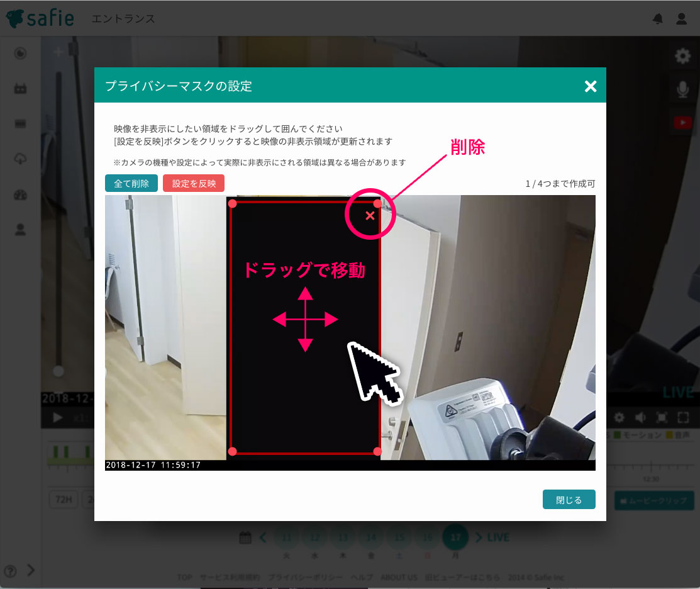700x589 pixels.
Task: Open the サービス利用規約 footer link
Action: tap(230, 578)
